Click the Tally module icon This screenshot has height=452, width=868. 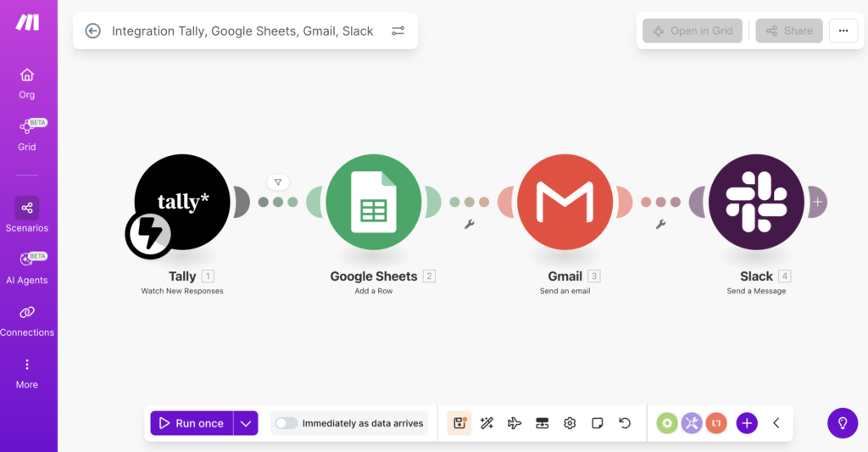182,202
